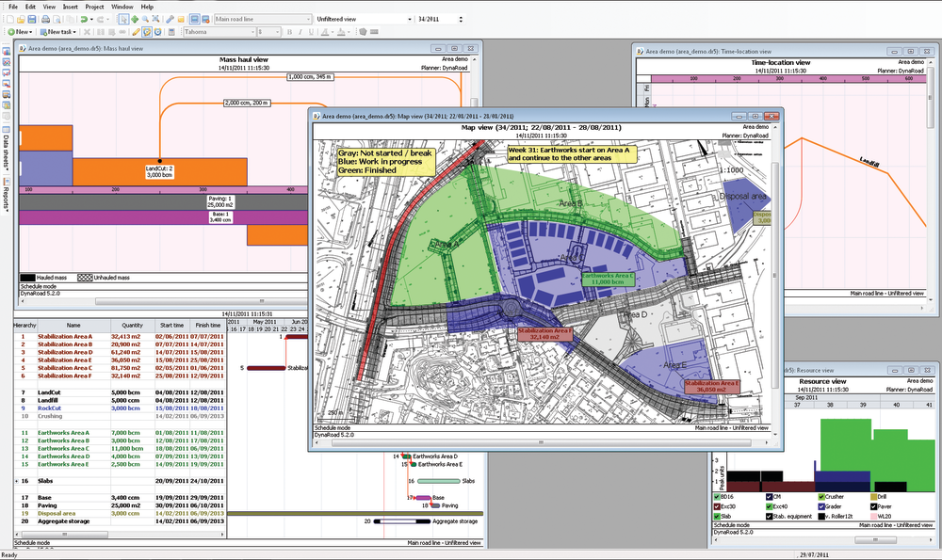Click the Finish time column header
Image resolution: width=942 pixels, height=560 pixels.
pyautogui.click(x=207, y=326)
